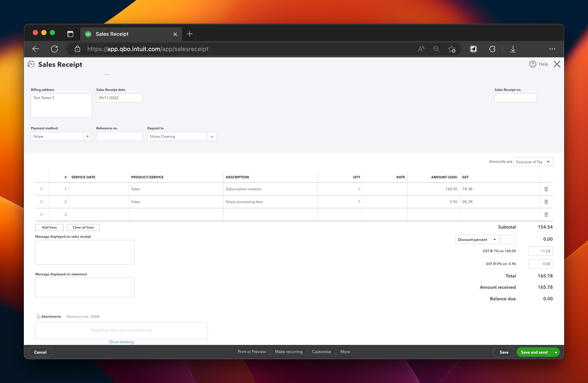Click Sales Receipt no. field
The width and height of the screenshot is (588, 383).
coord(516,98)
